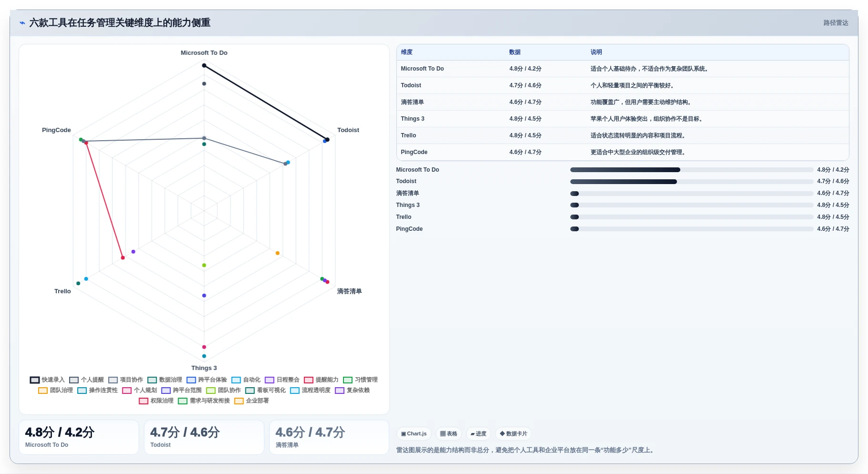
Task: Open the 滴答清单 score card
Action: coord(329,437)
